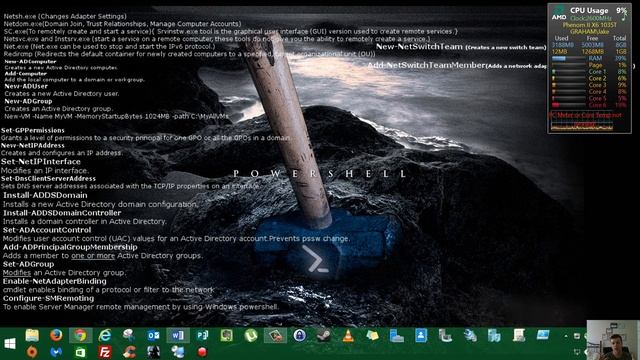
Task: Open the Steam taskbar icon
Action: click(x=324, y=336)
